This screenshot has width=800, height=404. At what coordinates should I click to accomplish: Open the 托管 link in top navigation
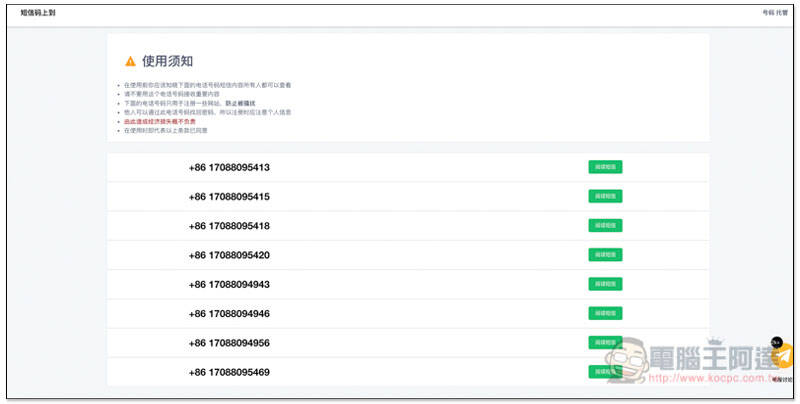782,13
